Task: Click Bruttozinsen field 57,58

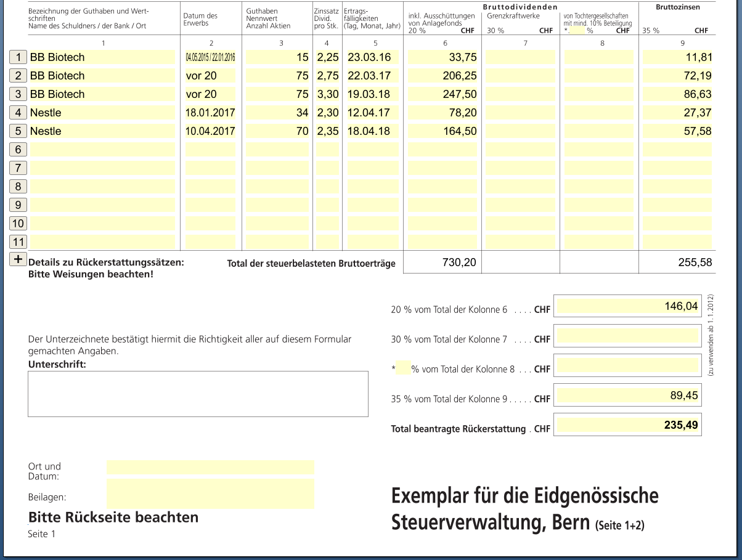Action: tap(677, 131)
